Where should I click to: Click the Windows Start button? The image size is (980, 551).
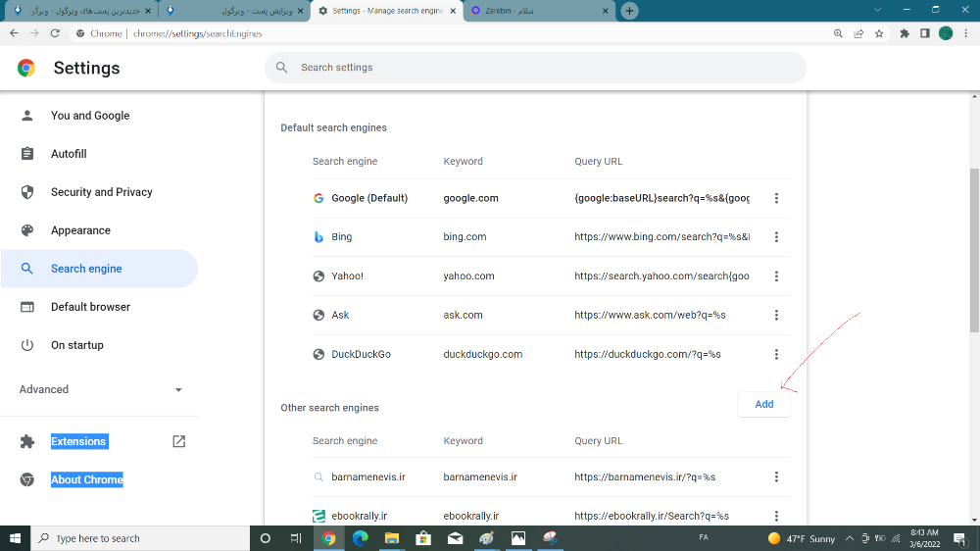[15, 538]
